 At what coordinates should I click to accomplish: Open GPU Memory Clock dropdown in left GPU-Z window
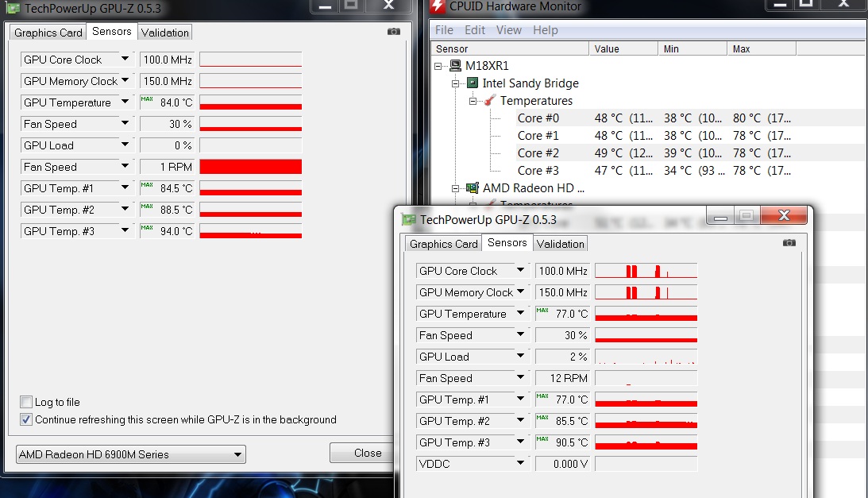coord(125,80)
